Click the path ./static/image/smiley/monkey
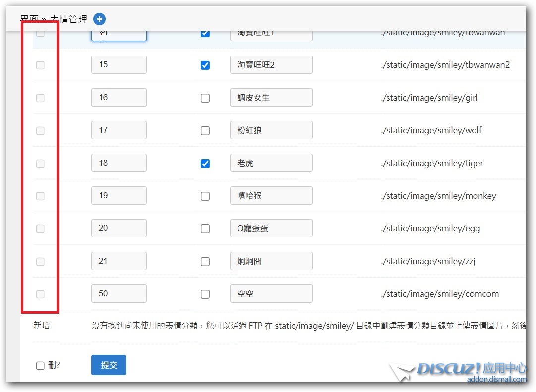 click(439, 196)
